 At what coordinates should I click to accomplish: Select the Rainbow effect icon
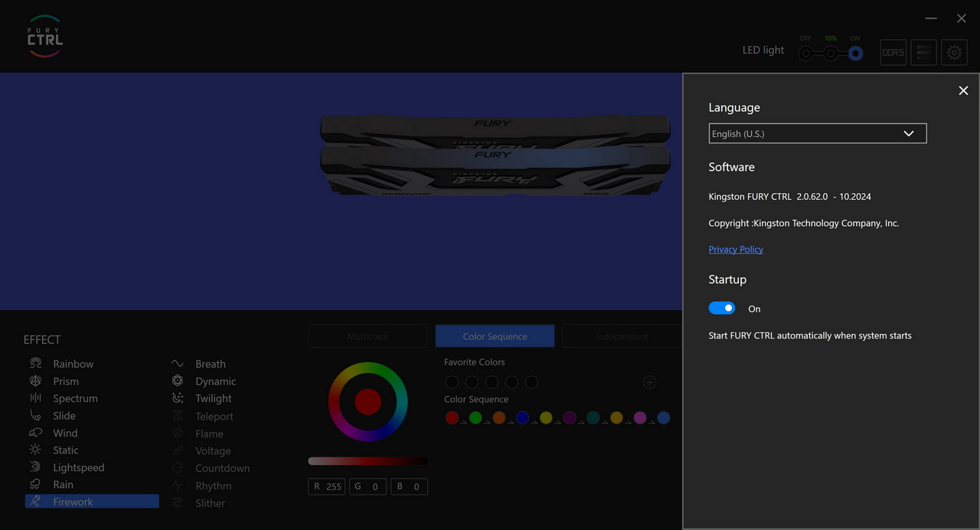coord(35,363)
